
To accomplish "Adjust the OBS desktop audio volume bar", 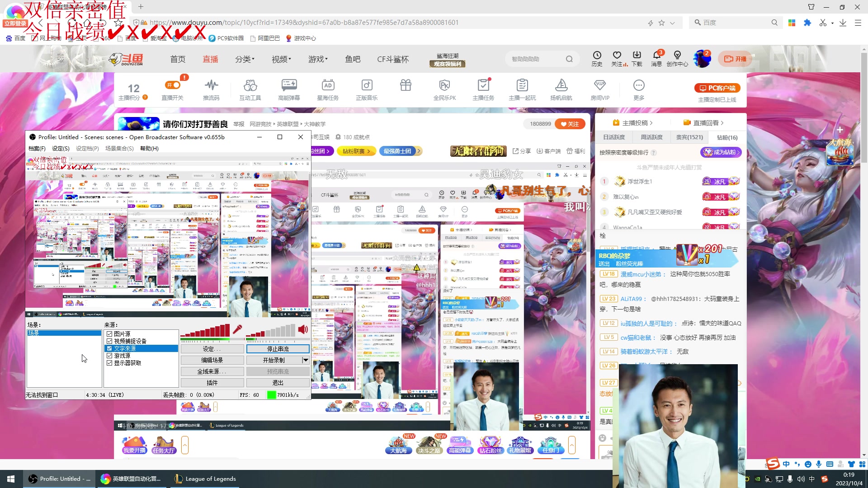I will tap(271, 331).
